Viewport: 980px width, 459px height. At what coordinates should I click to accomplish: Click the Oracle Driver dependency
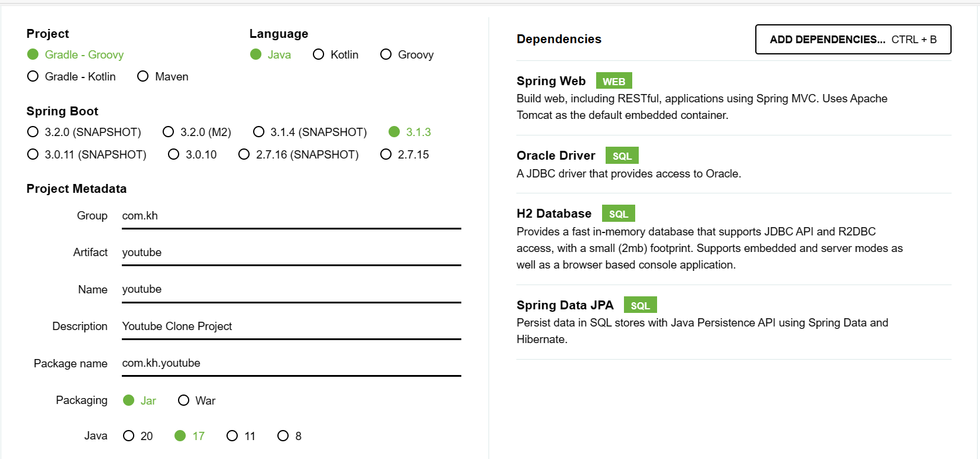[x=628, y=164]
